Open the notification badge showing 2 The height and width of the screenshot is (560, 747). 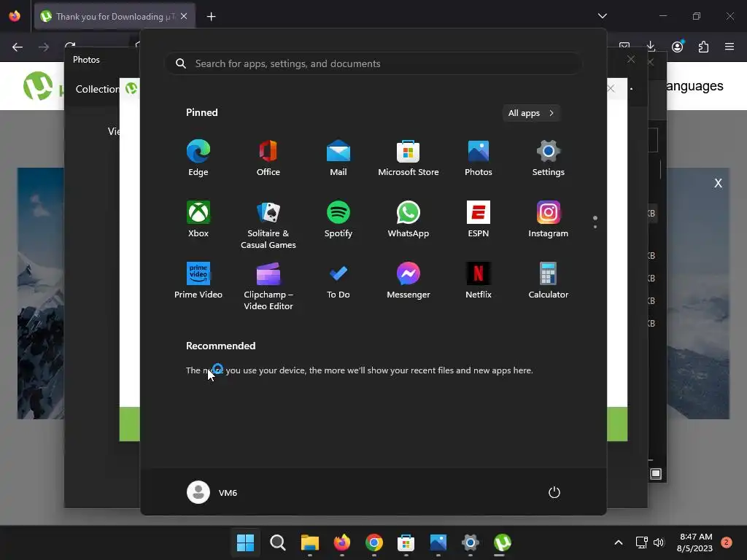[x=727, y=542]
